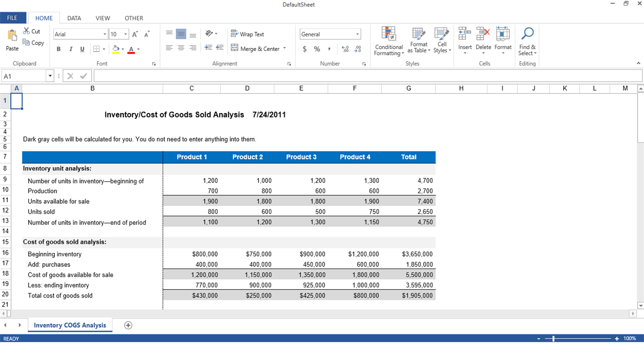Apply the currency dollar sign format
The height and width of the screenshot is (362, 644).
pos(305,49)
